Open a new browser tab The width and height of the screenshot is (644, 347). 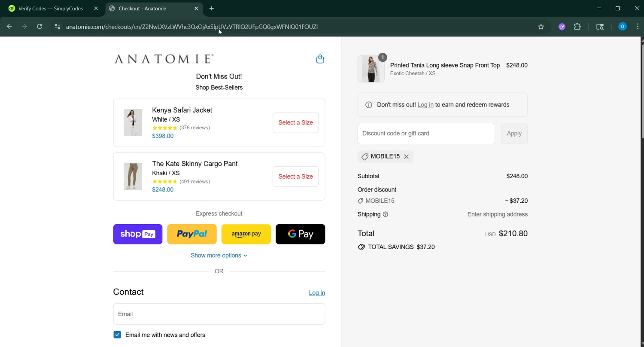pyautogui.click(x=212, y=8)
